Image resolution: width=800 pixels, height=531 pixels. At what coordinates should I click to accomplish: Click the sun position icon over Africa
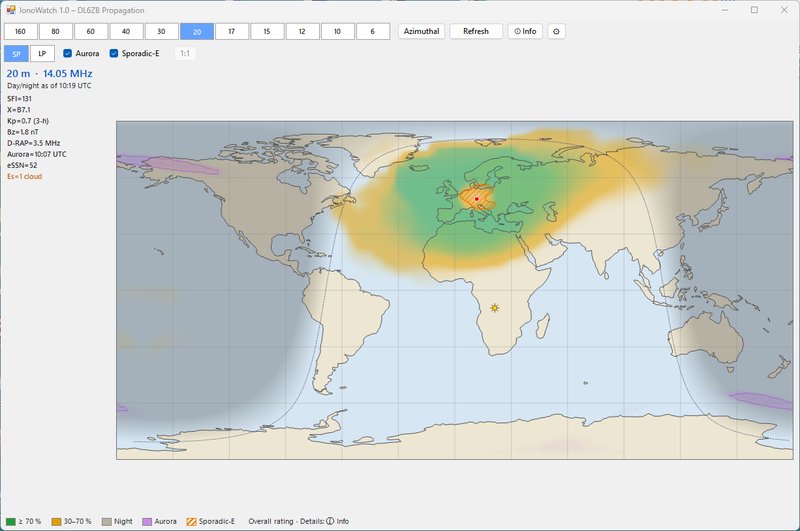[494, 308]
